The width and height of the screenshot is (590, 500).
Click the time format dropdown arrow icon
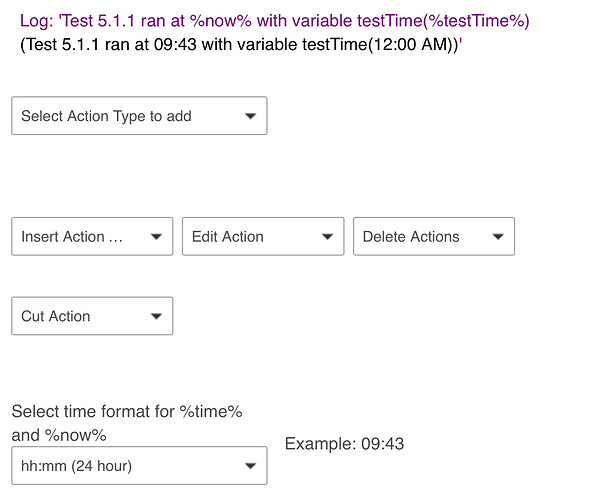(x=250, y=466)
